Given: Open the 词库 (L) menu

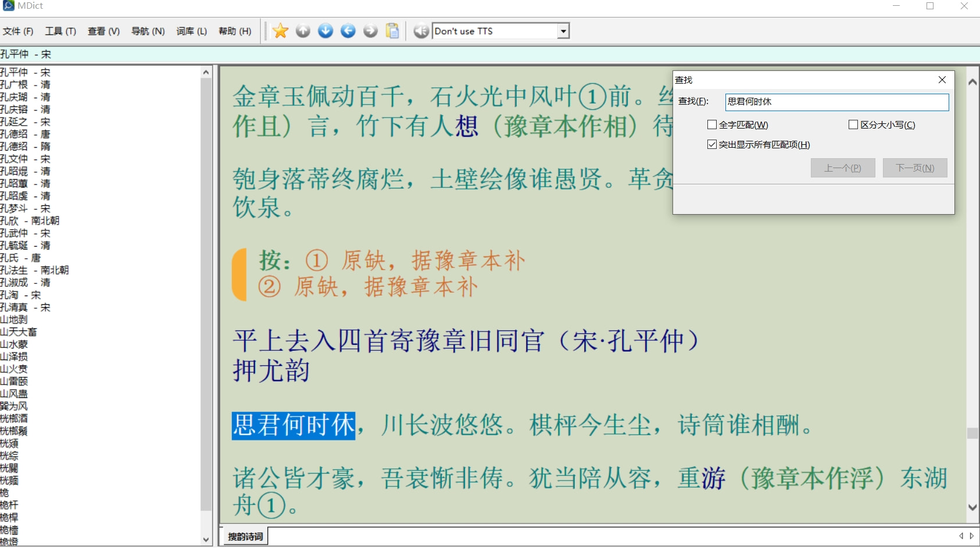Looking at the screenshot, I should 191,31.
